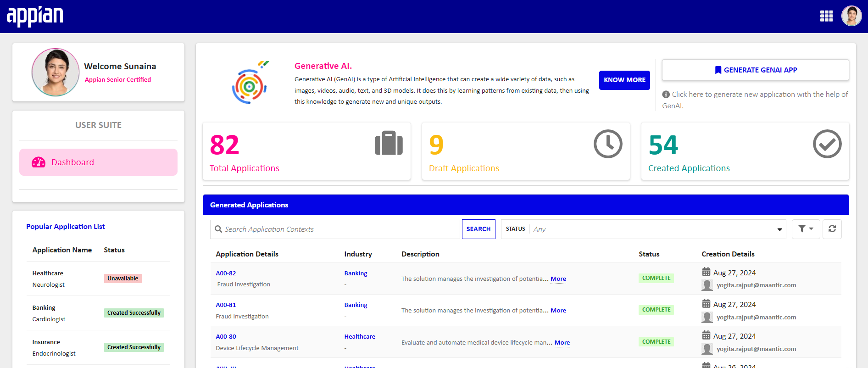Click the Created Applications checkmark icon

827,144
